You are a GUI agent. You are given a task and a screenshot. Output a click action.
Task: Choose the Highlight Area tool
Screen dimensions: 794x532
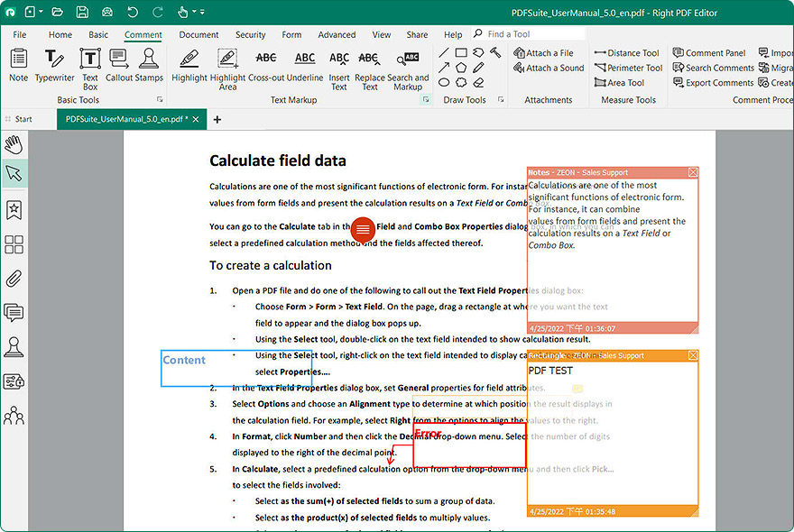point(227,69)
